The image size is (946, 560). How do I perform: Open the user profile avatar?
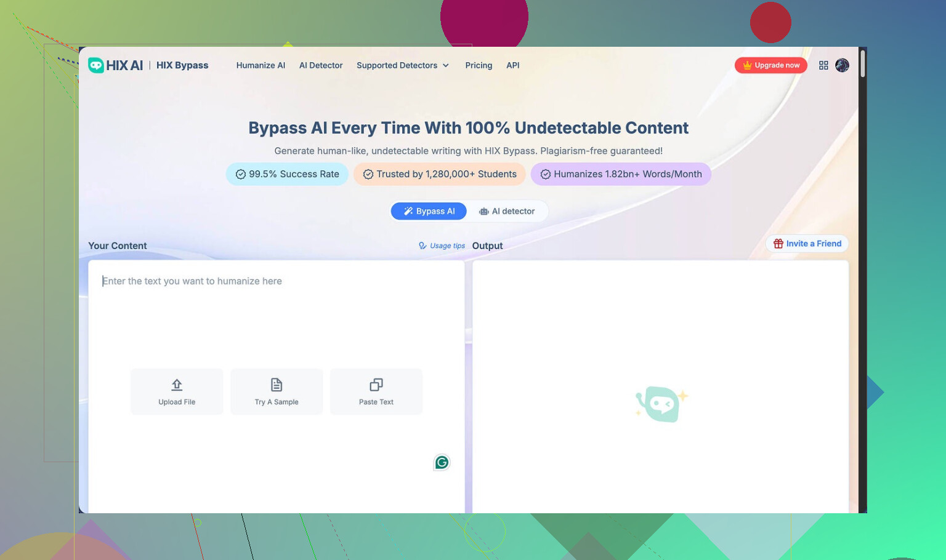click(x=842, y=65)
